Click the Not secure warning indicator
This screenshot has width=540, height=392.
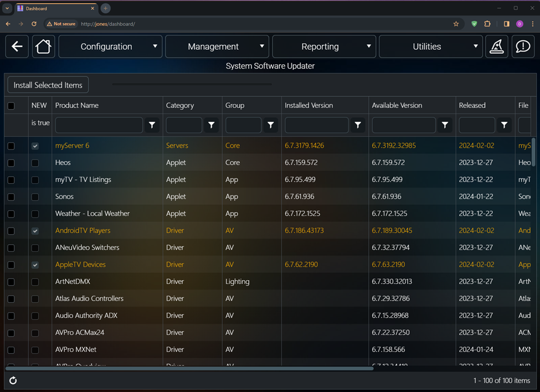61,24
